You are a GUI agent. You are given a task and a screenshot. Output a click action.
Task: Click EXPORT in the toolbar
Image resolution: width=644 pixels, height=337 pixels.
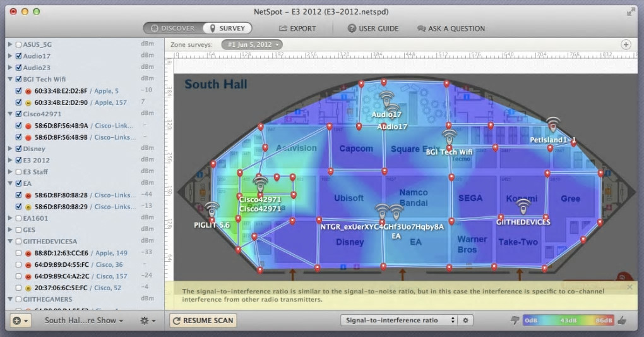point(297,28)
